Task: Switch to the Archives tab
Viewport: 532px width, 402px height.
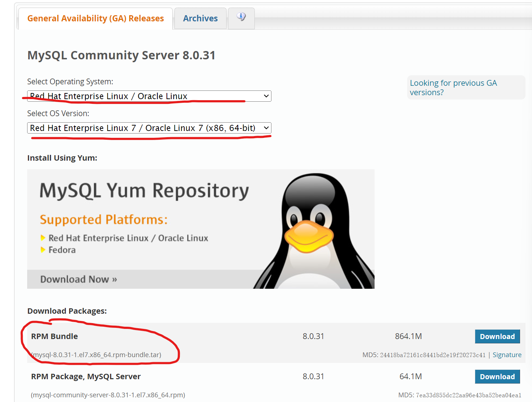Action: [x=200, y=18]
